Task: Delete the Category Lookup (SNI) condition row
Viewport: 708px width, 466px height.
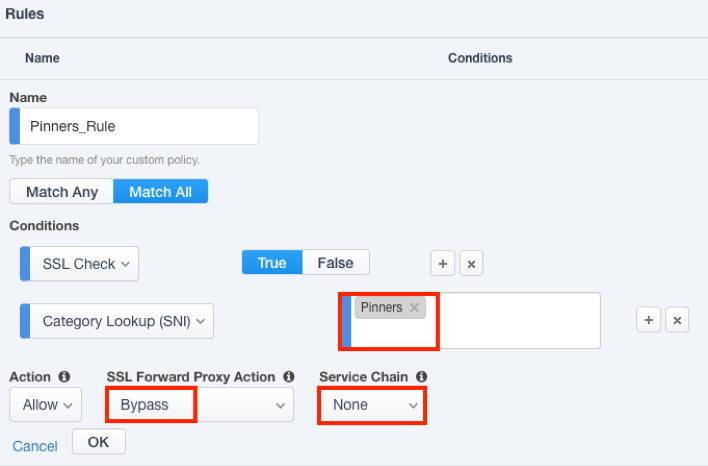Action: [x=677, y=320]
